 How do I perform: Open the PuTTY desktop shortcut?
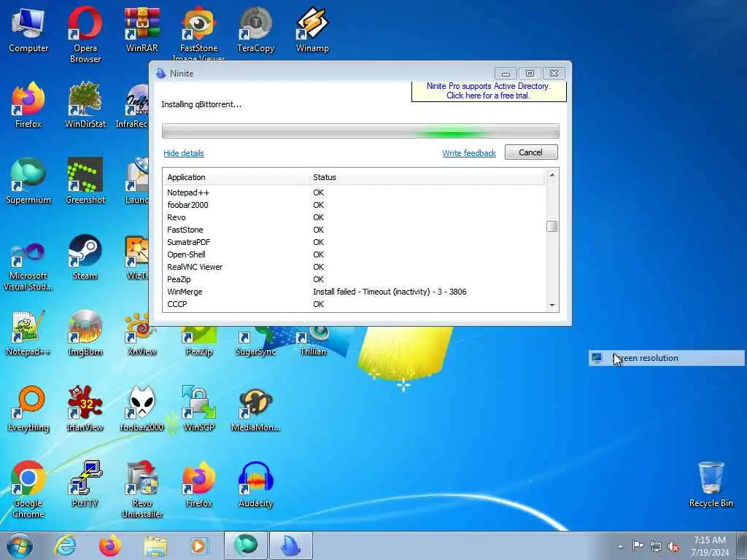(x=85, y=484)
